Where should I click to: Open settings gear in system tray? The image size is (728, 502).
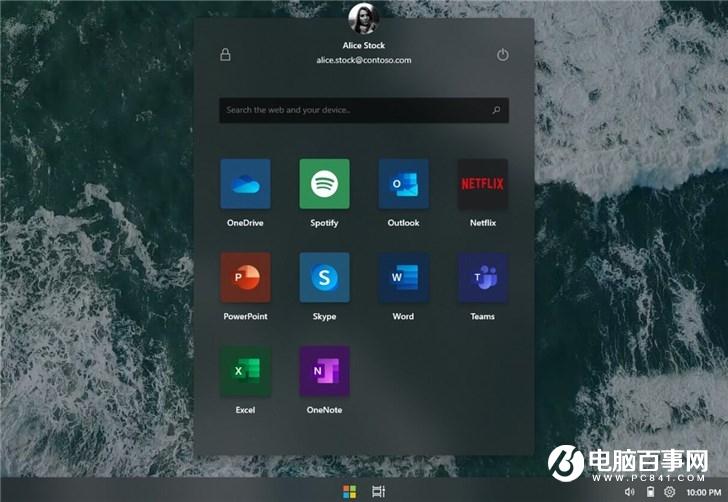(x=670, y=492)
